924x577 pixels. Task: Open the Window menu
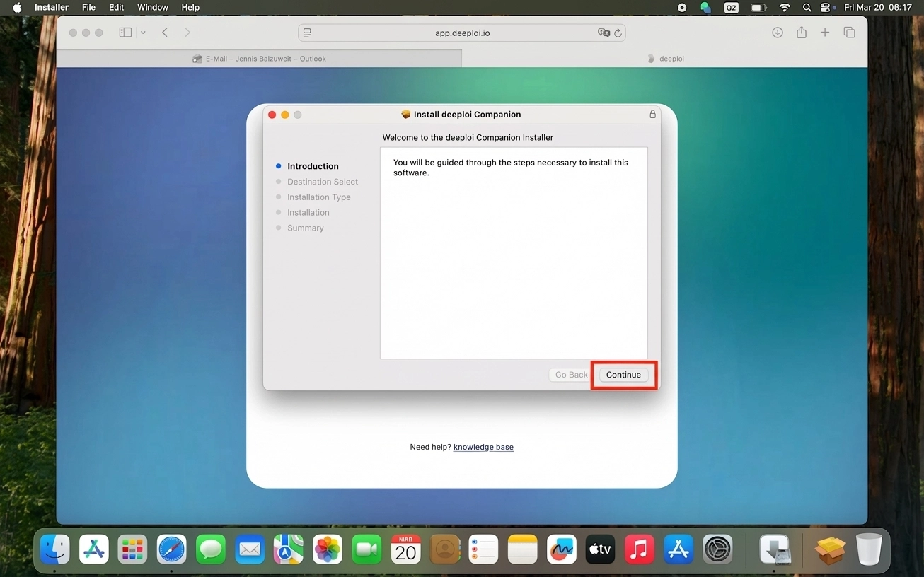pos(153,7)
